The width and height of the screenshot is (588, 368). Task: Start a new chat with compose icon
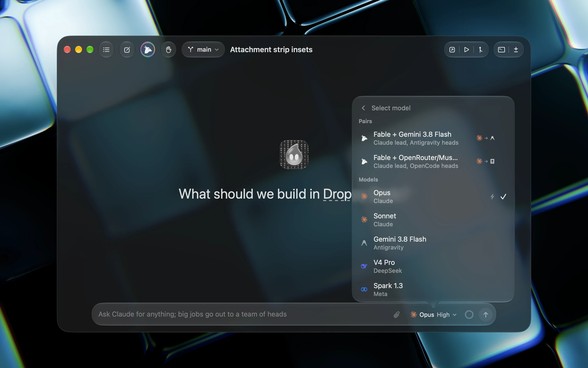pyautogui.click(x=127, y=50)
